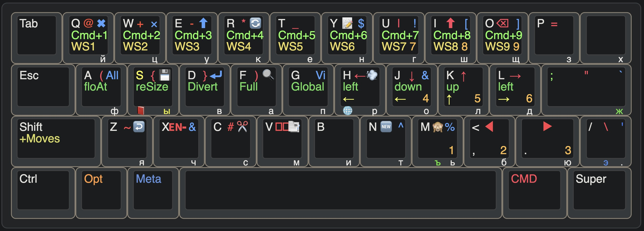Viewport: 644px width, 231px height.
Task: Click the P key with equals sign
Action: [x=554, y=38]
